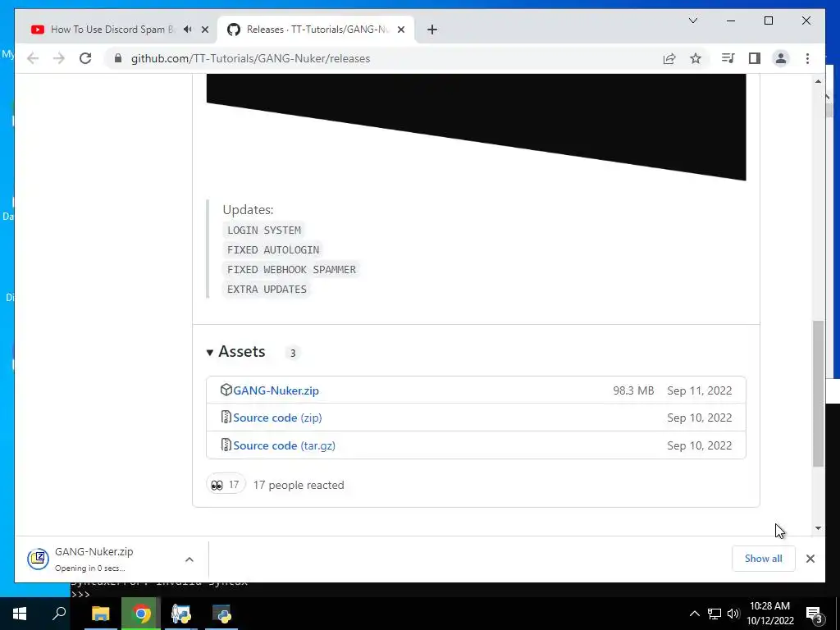This screenshot has height=630, width=840.
Task: Show hidden system tray icons
Action: (694, 614)
